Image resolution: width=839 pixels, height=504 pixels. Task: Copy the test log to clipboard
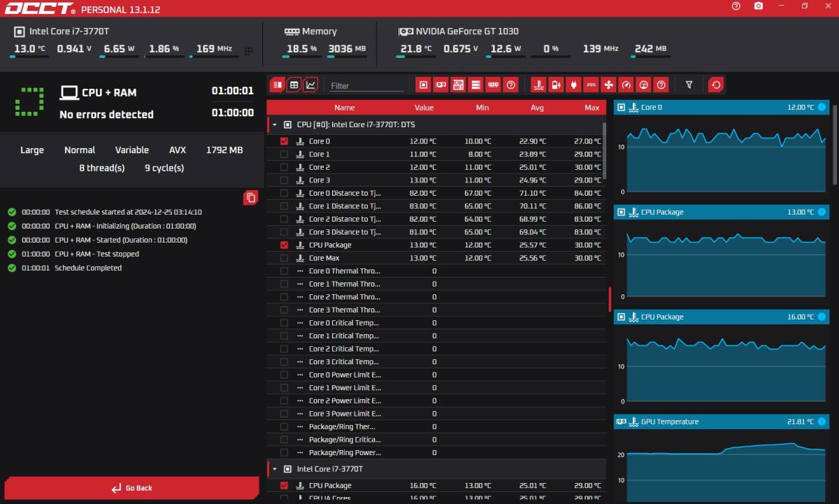point(250,198)
